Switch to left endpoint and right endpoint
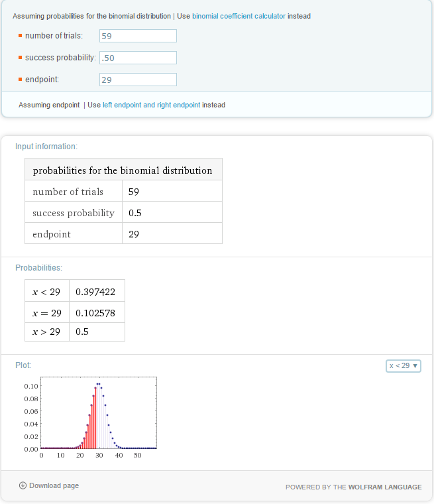 click(151, 105)
